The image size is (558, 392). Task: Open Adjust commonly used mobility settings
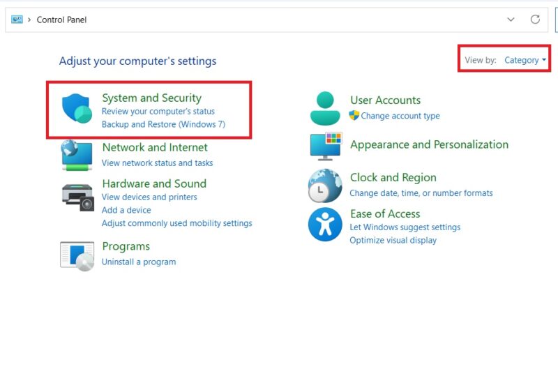177,223
